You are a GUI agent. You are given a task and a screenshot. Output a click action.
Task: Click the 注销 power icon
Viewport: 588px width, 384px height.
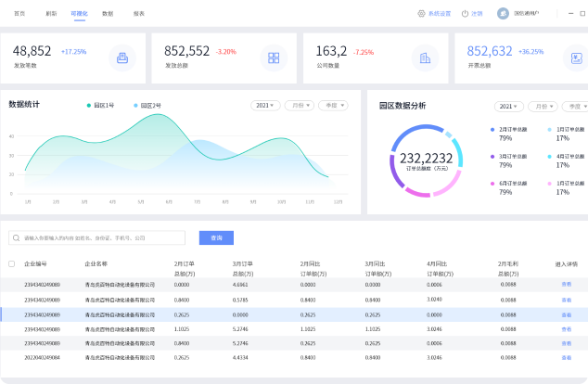[466, 14]
